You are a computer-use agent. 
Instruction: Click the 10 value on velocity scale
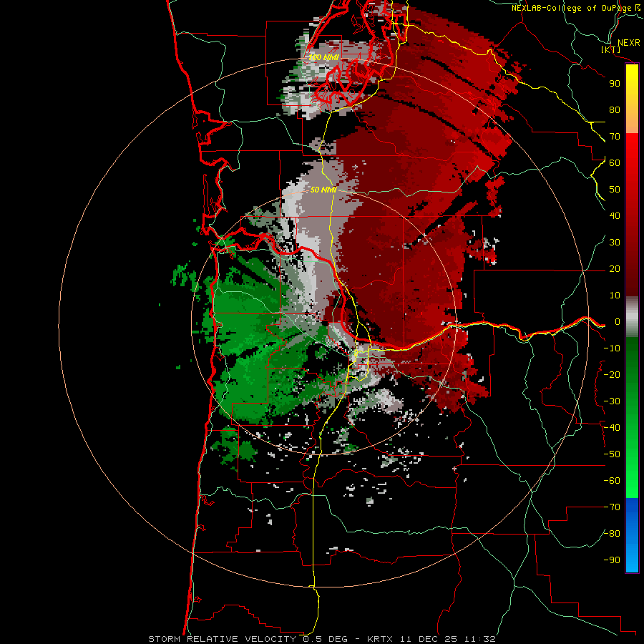tap(615, 296)
